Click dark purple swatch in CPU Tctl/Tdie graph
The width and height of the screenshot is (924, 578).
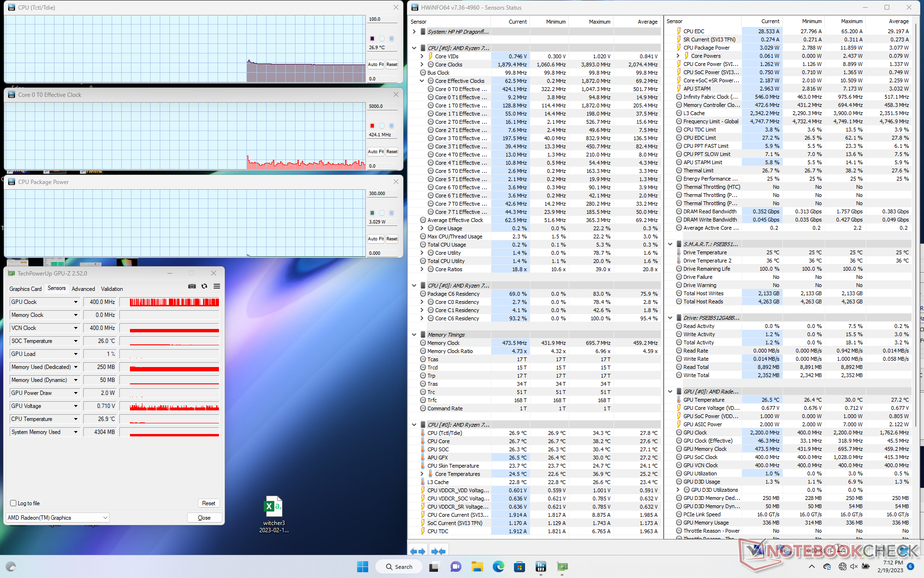coord(372,39)
